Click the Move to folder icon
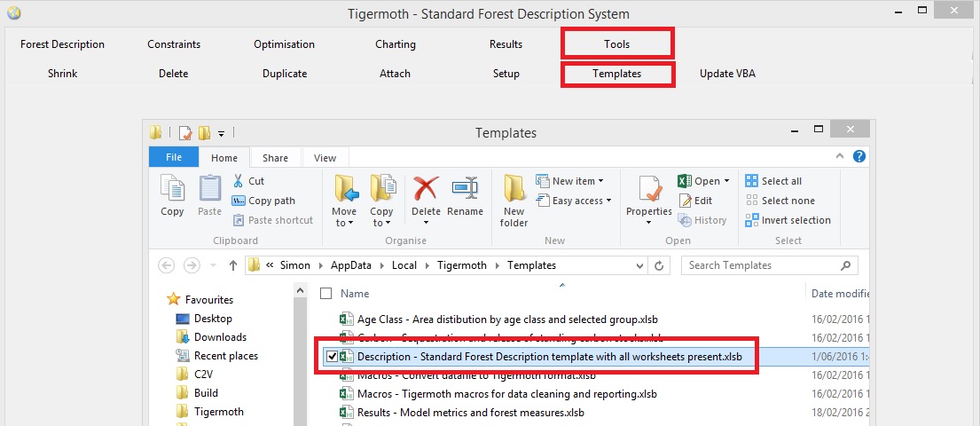980x426 pixels. (x=346, y=190)
